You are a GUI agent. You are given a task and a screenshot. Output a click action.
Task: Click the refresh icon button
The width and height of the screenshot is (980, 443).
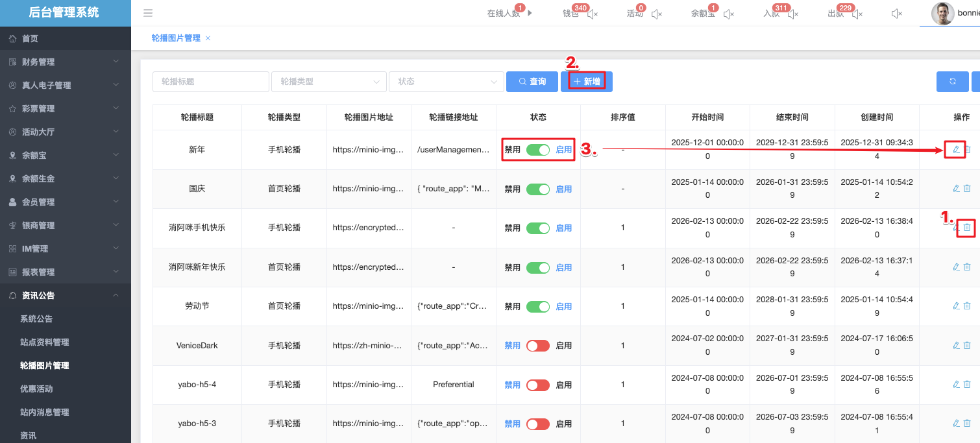tap(952, 82)
